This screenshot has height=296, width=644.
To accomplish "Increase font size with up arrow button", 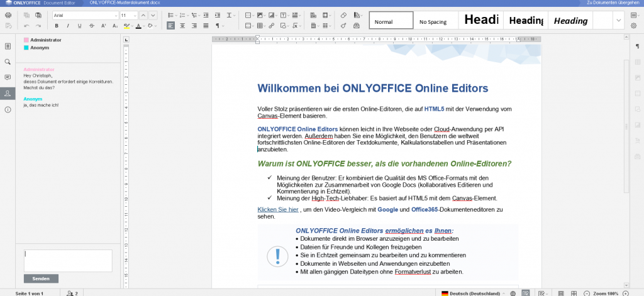I will coord(143,16).
